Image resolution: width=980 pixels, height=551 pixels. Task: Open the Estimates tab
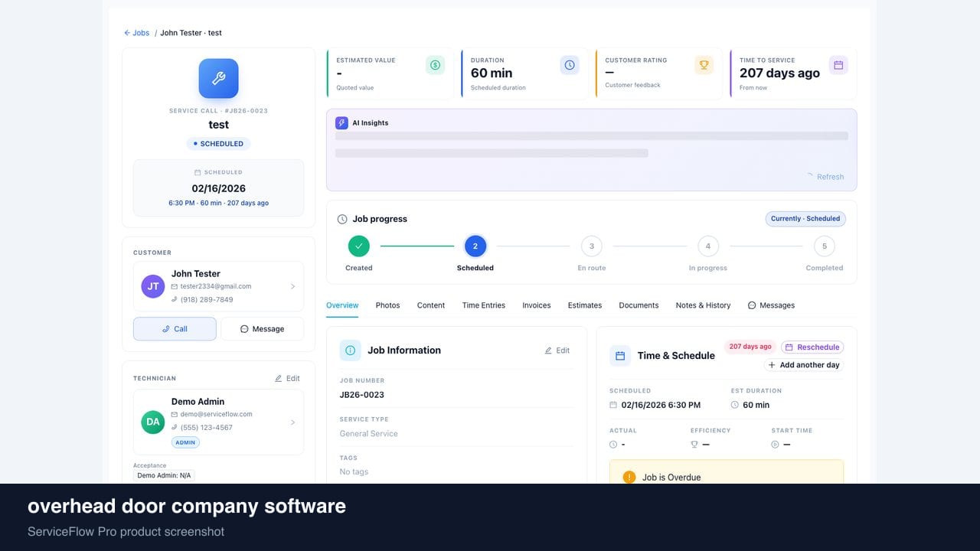585,305
